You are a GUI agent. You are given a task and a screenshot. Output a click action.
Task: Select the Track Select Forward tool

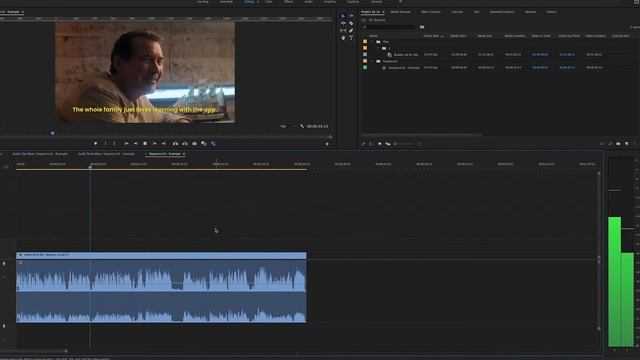(351, 16)
